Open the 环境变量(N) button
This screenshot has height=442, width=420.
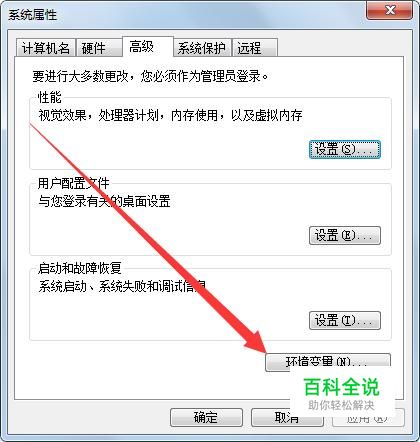328,362
